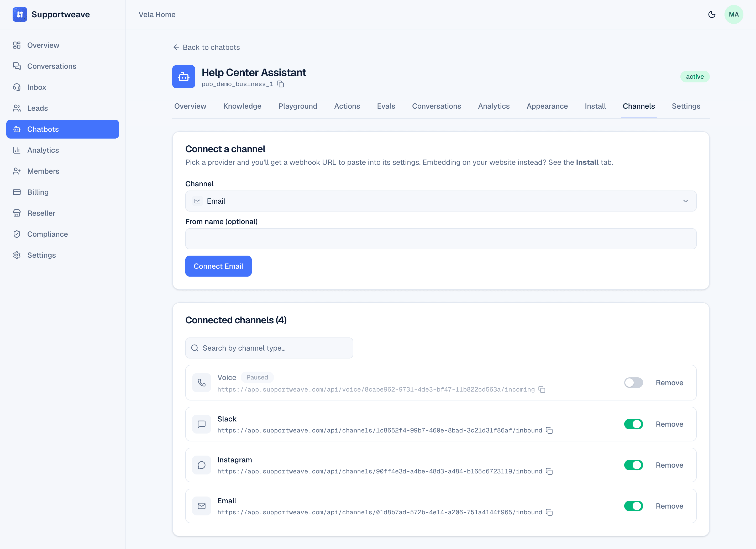Image resolution: width=756 pixels, height=549 pixels.
Task: Copy the pub_demo_business_1 ID
Action: pos(281,84)
